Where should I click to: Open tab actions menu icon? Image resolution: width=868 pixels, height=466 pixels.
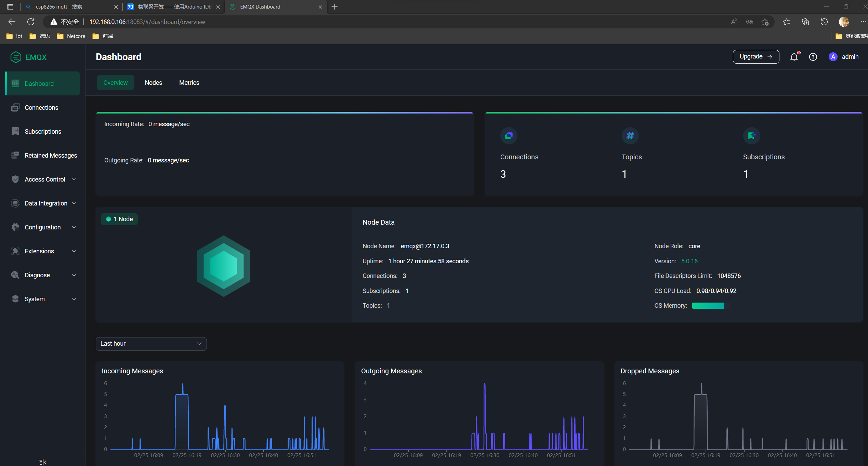tap(10, 7)
